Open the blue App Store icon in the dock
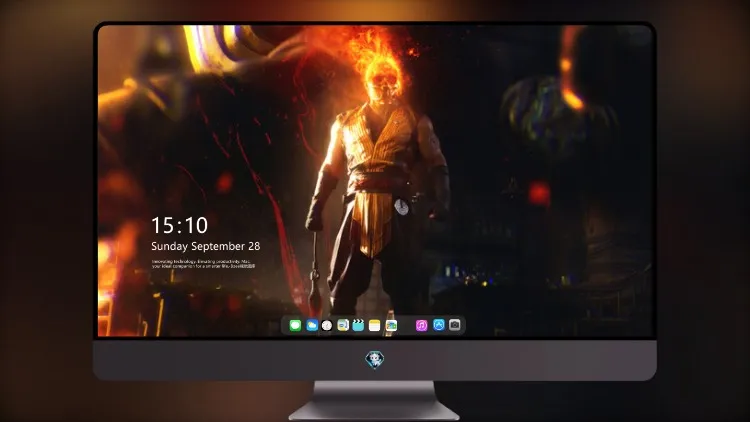750x422 pixels. pos(439,325)
